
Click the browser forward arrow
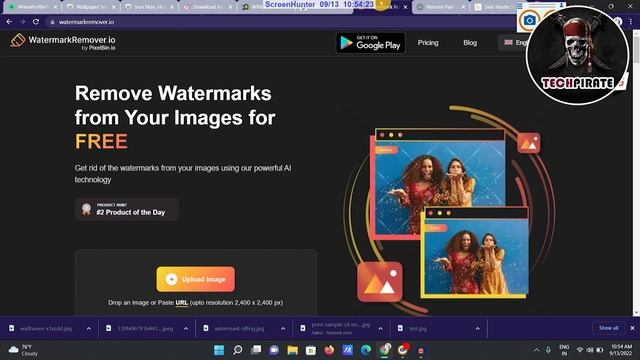pyautogui.click(x=22, y=22)
